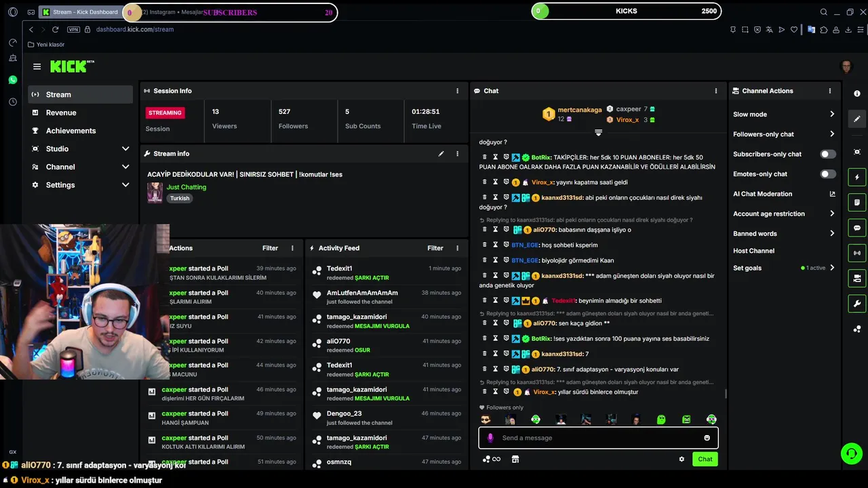The width and height of the screenshot is (868, 488).
Task: Click the chat scrollbar
Action: point(726,394)
